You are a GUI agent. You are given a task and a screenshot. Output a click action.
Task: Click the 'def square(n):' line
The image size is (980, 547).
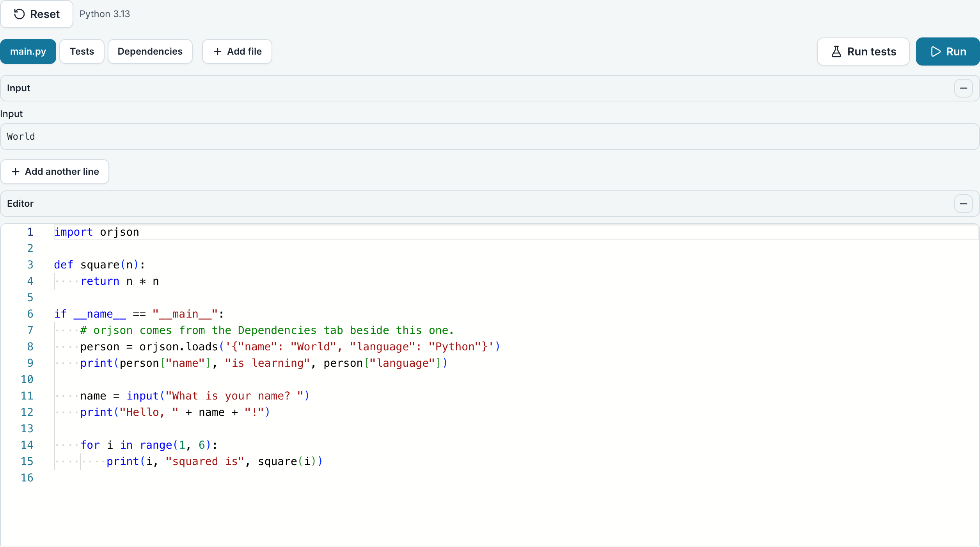99,265
